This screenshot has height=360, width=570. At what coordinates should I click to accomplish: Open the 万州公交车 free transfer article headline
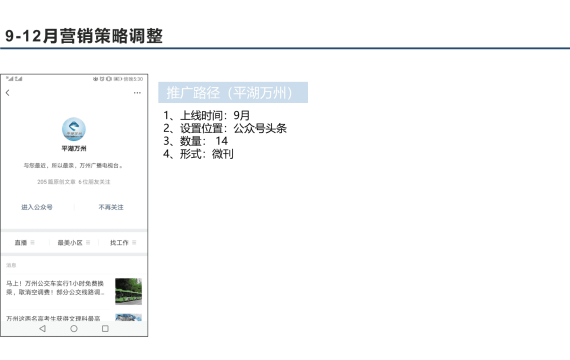(55, 288)
